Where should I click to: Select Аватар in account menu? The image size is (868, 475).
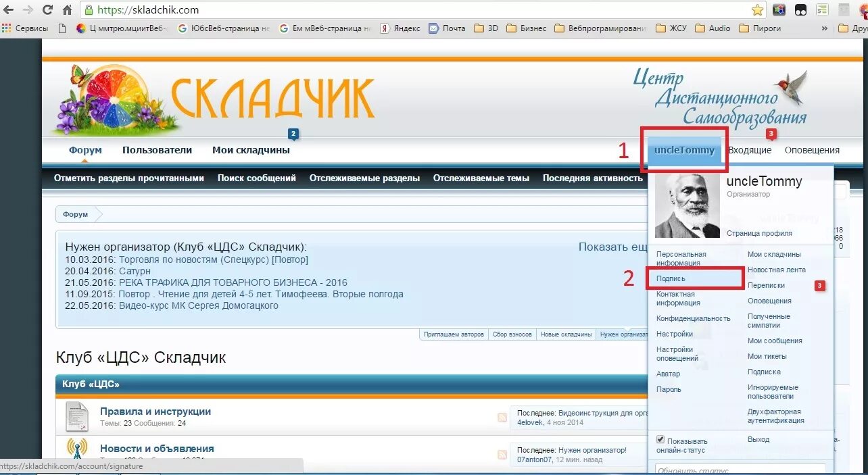668,374
